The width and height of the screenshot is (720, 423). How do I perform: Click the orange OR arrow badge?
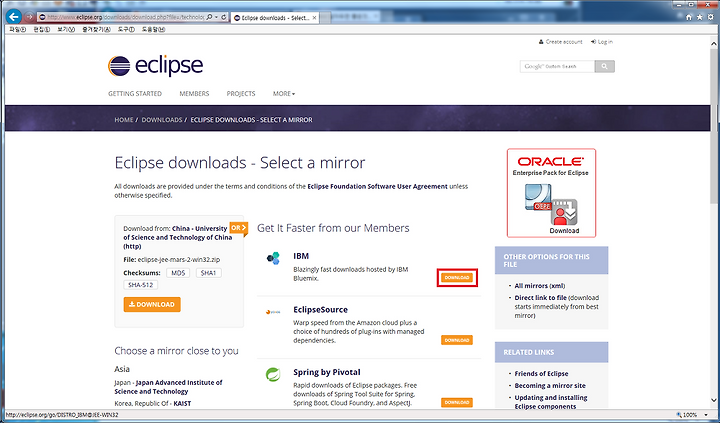tap(239, 228)
